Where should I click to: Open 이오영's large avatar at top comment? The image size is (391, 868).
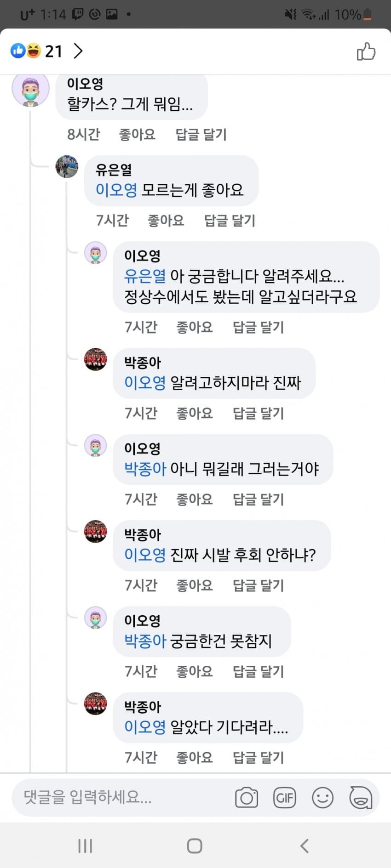pos(30,90)
